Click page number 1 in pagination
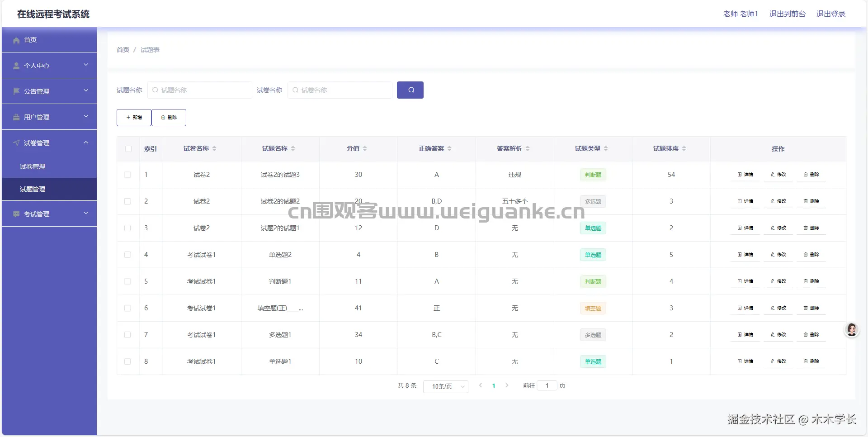The width and height of the screenshot is (868, 437). click(x=494, y=386)
